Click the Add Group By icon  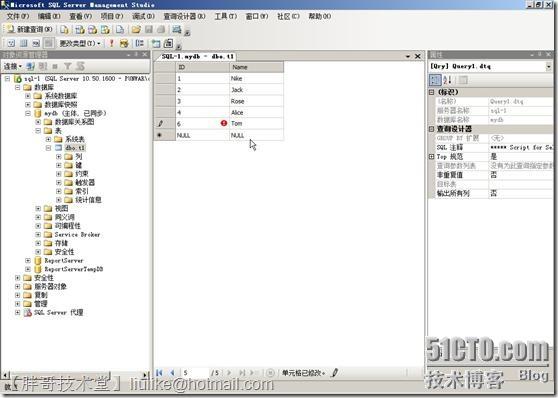(140, 43)
